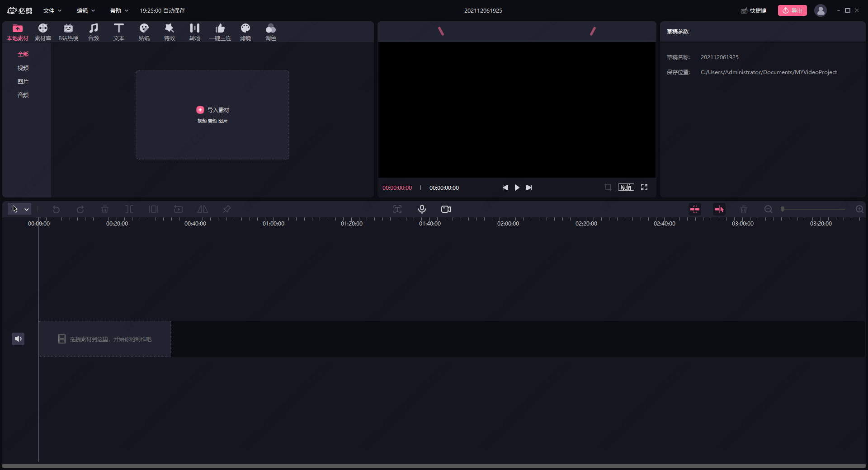Viewport: 868px width, 470px height.
Task: Click the text recognition subtitle icon
Action: click(397, 209)
